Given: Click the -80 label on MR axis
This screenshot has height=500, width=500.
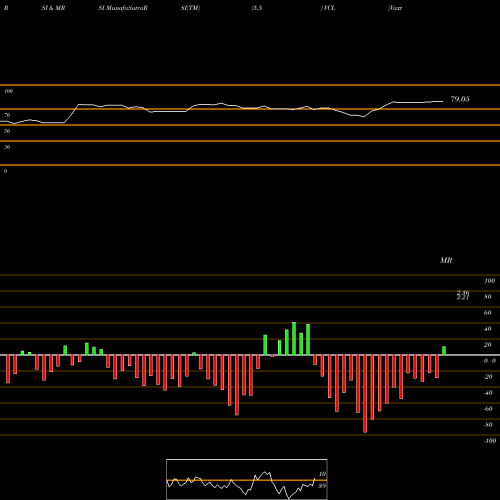Looking at the screenshot, I should coord(488,425).
